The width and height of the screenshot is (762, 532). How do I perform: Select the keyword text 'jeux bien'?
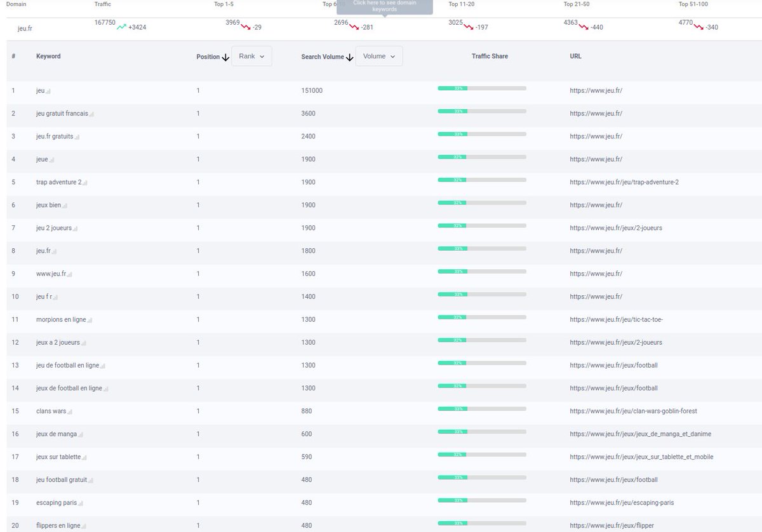49,205
